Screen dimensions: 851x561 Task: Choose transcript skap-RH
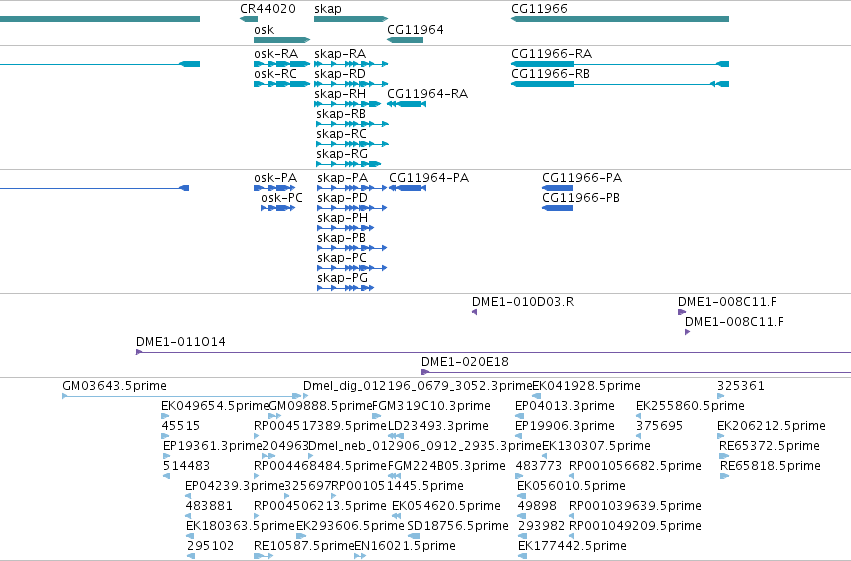tap(347, 104)
